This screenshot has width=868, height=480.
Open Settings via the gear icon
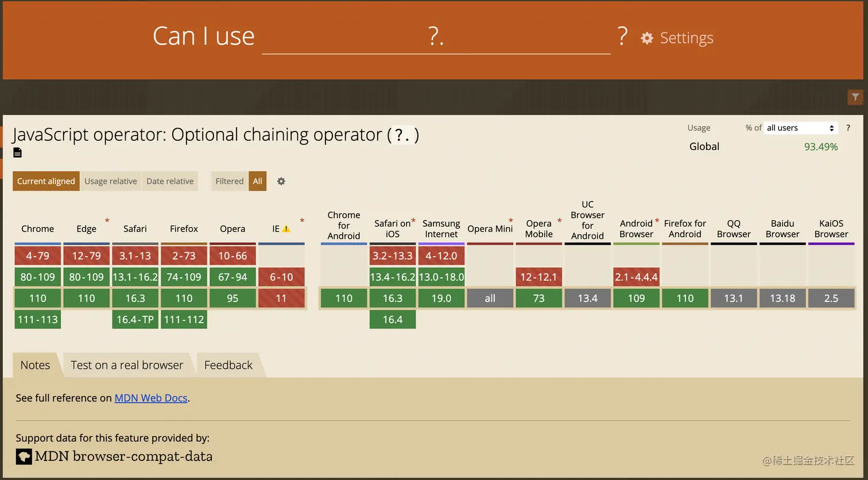(647, 38)
